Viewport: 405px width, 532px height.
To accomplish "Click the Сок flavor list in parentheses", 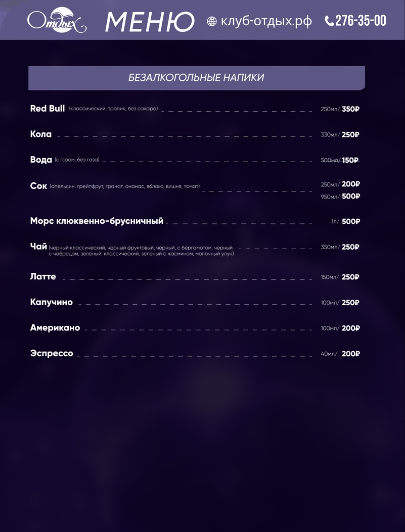I will (125, 186).
